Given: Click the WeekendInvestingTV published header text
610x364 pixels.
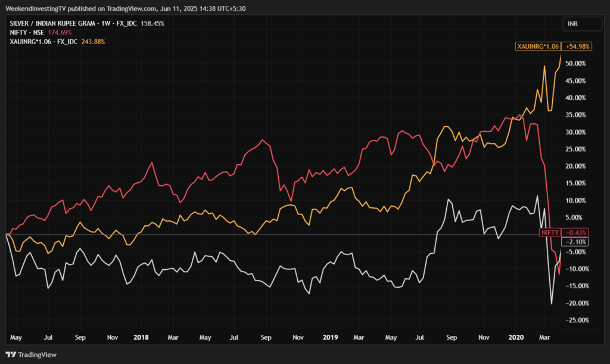Looking at the screenshot, I should tap(125, 8).
